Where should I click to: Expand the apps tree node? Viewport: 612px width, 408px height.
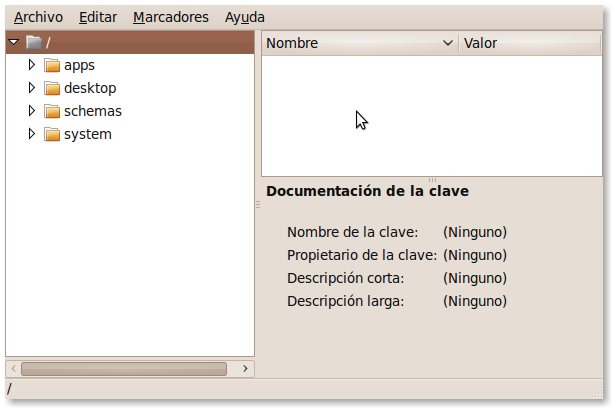click(32, 65)
